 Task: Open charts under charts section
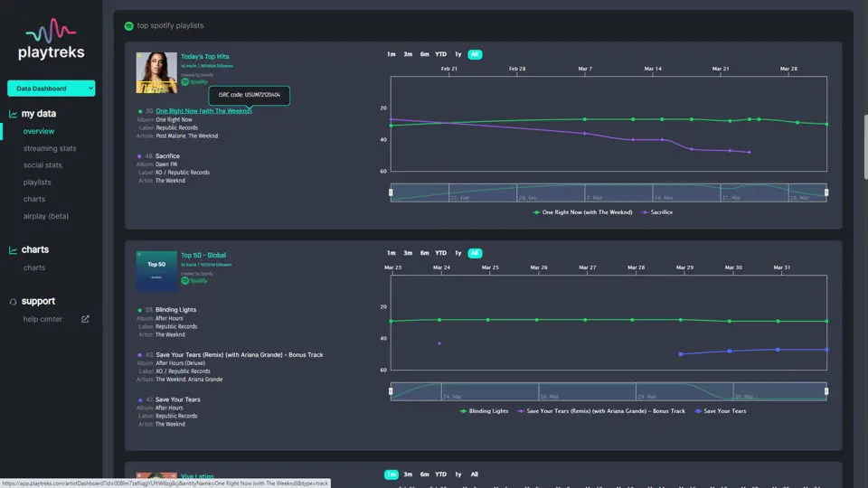coord(34,267)
